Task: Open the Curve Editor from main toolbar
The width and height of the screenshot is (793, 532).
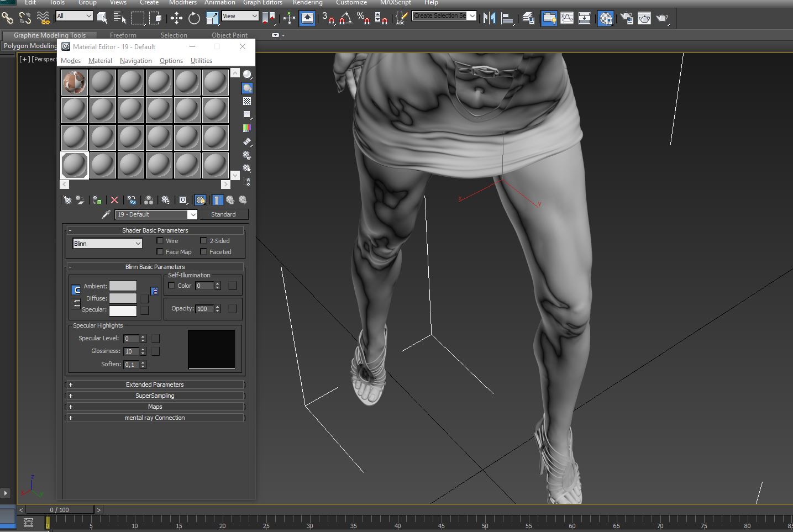Action: tap(567, 18)
